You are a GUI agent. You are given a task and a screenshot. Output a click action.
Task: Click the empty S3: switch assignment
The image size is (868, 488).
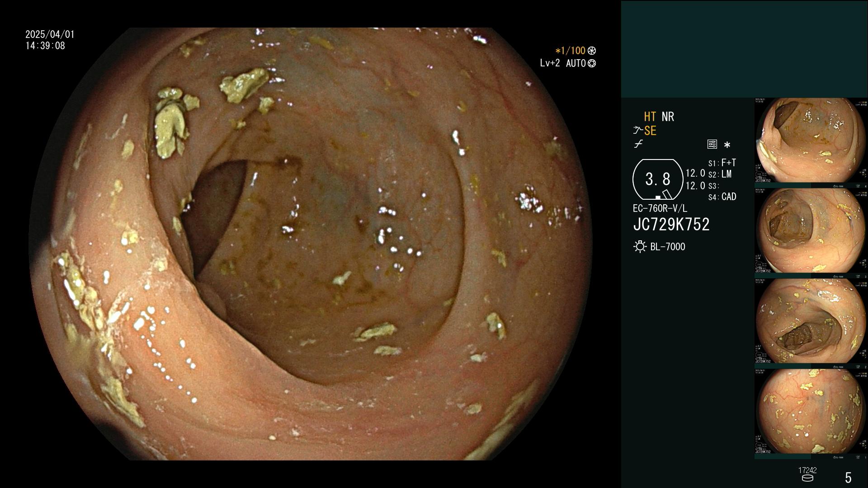(713, 186)
